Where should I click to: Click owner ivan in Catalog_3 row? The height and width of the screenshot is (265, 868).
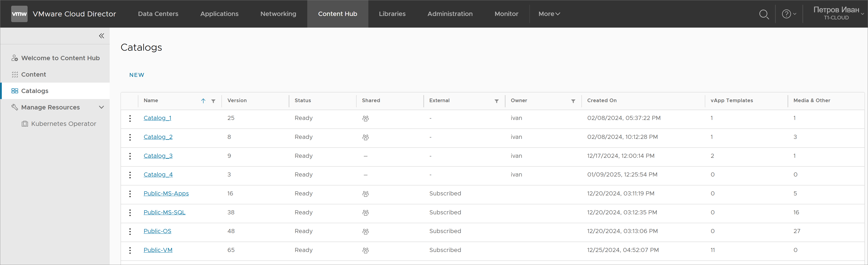[x=516, y=156]
